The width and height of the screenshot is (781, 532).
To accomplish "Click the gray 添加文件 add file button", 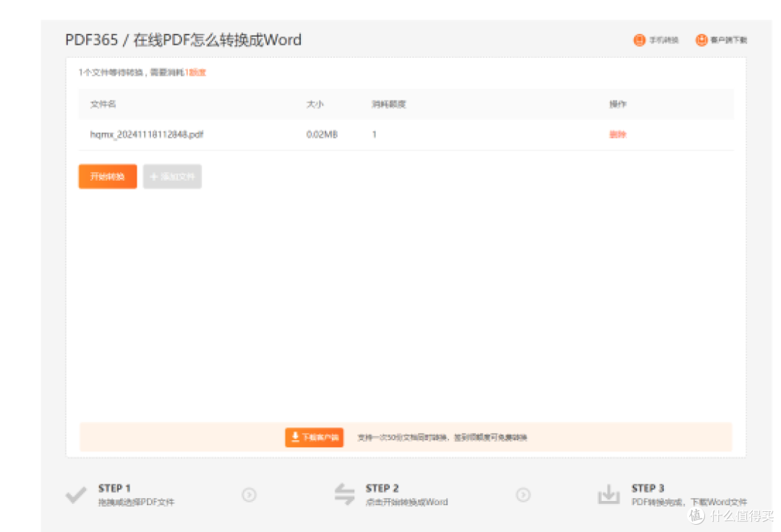I will 172,176.
